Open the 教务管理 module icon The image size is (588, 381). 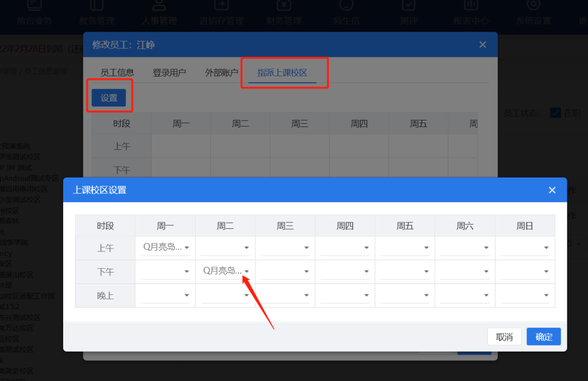click(97, 7)
